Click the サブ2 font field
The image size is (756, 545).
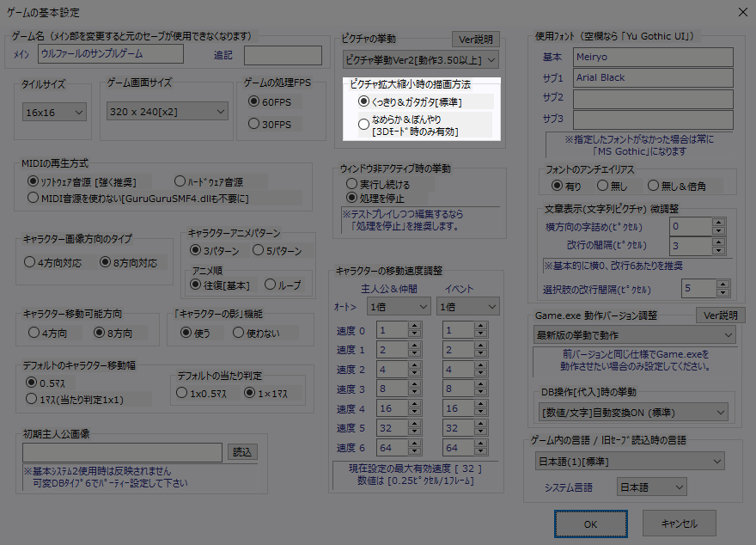[x=653, y=99]
